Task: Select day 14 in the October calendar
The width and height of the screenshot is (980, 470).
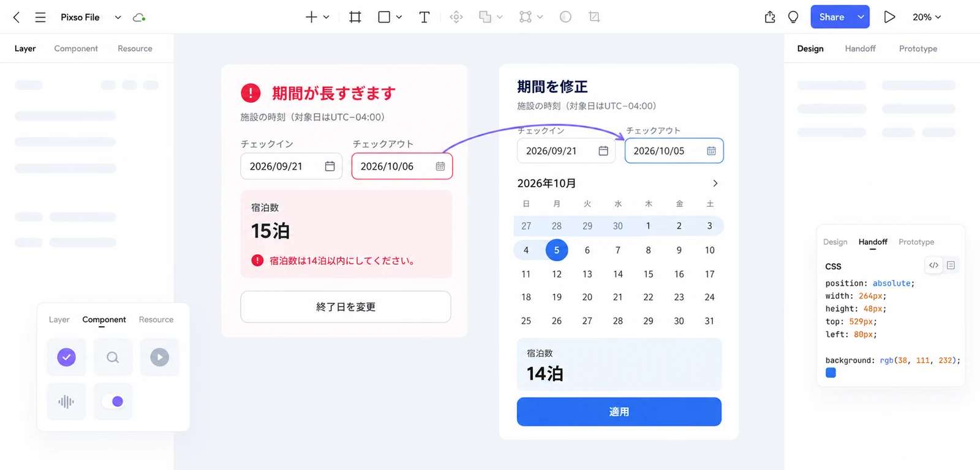Action: tap(617, 274)
